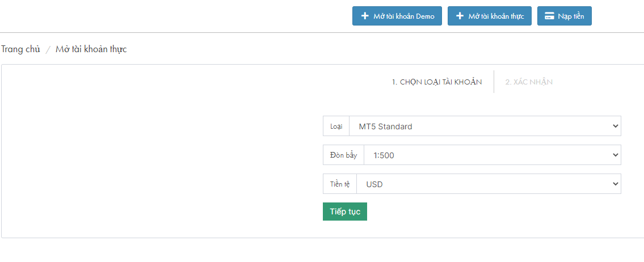Click the plus icon on Mở tài khoản thực
Viewport: 644px width, 262px height.
click(x=460, y=16)
